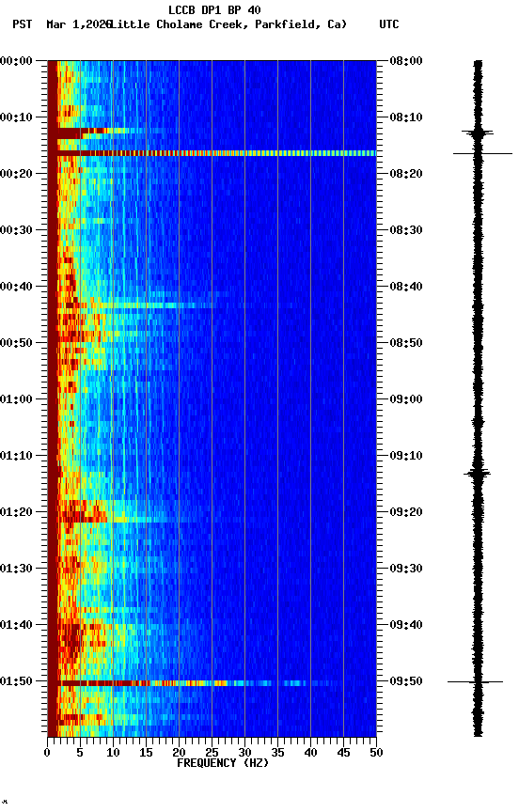Select the 'PST' label in header
The height and width of the screenshot is (812, 519).
point(23,24)
